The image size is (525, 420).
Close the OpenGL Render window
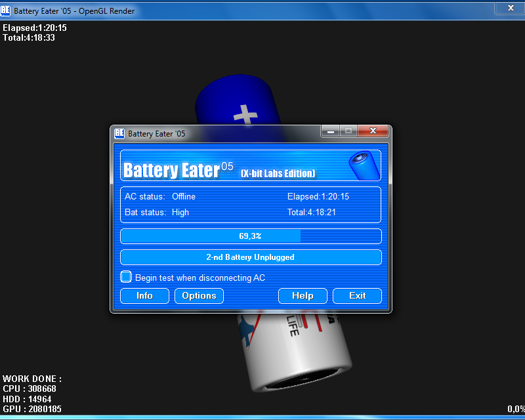point(511,8)
